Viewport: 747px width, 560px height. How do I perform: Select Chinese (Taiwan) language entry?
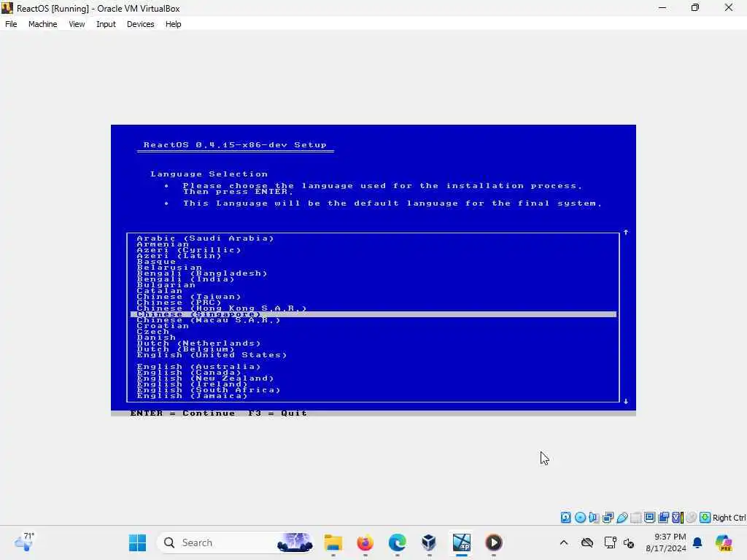coord(189,297)
